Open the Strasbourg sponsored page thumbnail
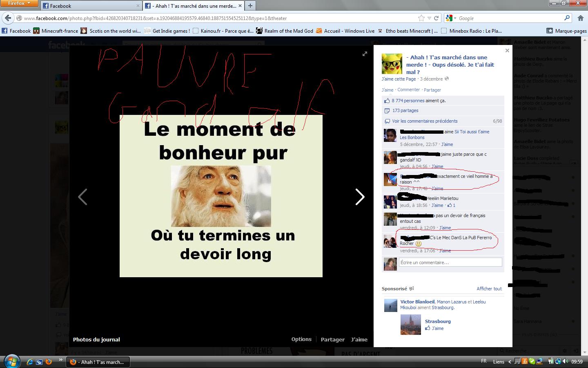Image resolution: width=588 pixels, height=368 pixels. 410,325
